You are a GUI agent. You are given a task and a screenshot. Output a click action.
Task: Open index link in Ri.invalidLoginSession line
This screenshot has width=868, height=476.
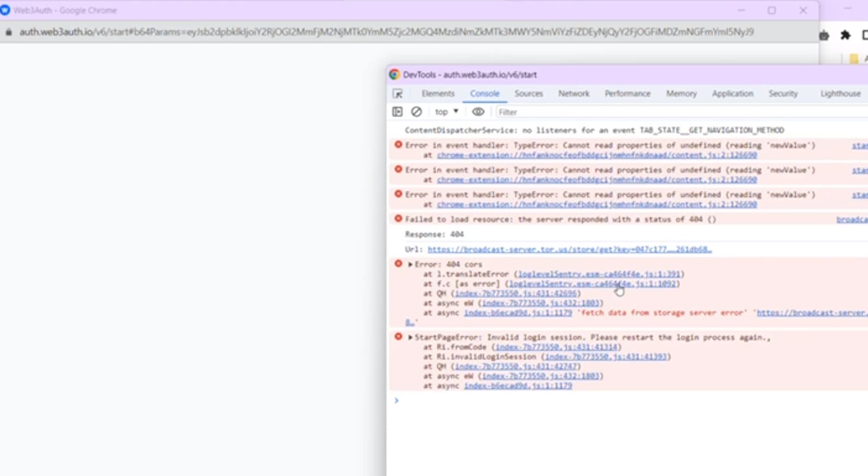pyautogui.click(x=606, y=357)
